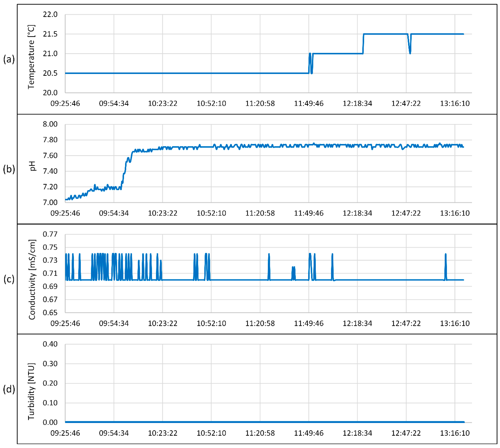Click the Temperature [°C] axis title
The image size is (500, 448).
click(x=31, y=57)
